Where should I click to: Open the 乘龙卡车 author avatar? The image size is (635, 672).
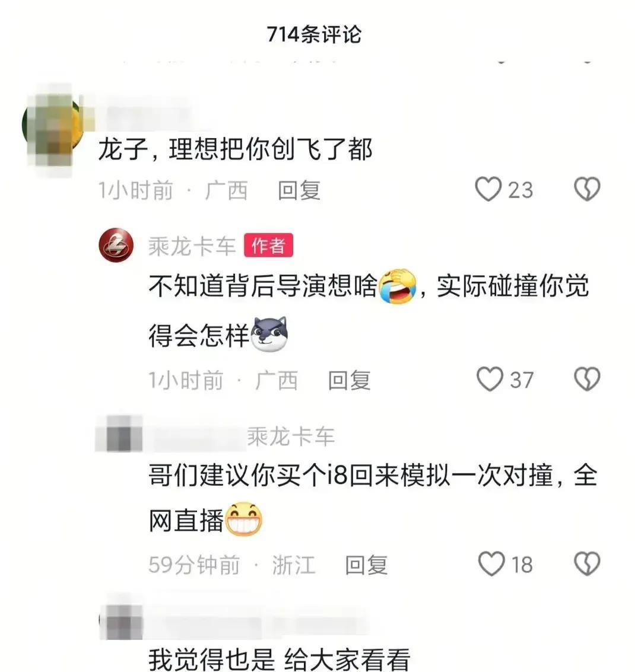pos(116,245)
